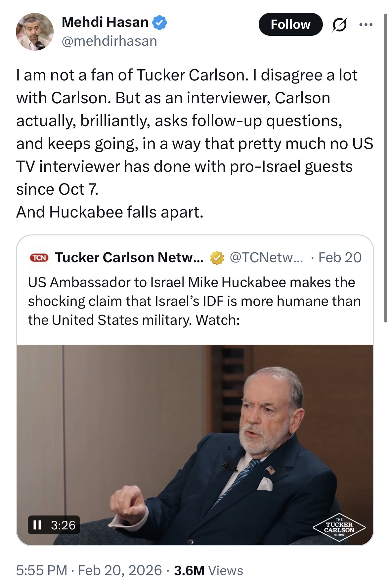
Task: Click the 3:26 video time indicator
Action: 63,525
